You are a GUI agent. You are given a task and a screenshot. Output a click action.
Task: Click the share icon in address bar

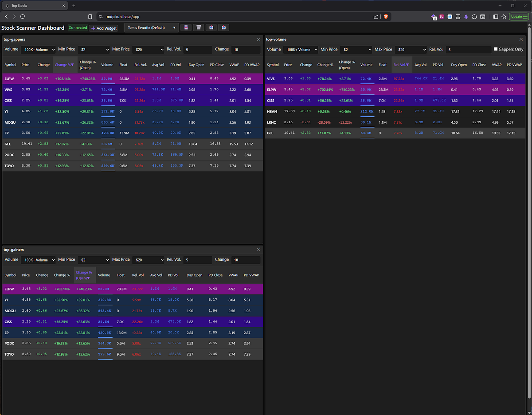tap(376, 16)
